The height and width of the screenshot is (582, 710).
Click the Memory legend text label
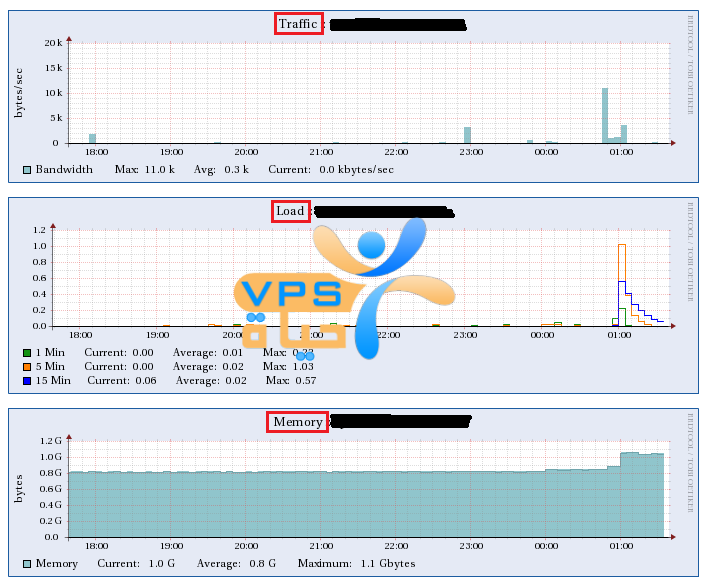tap(57, 564)
